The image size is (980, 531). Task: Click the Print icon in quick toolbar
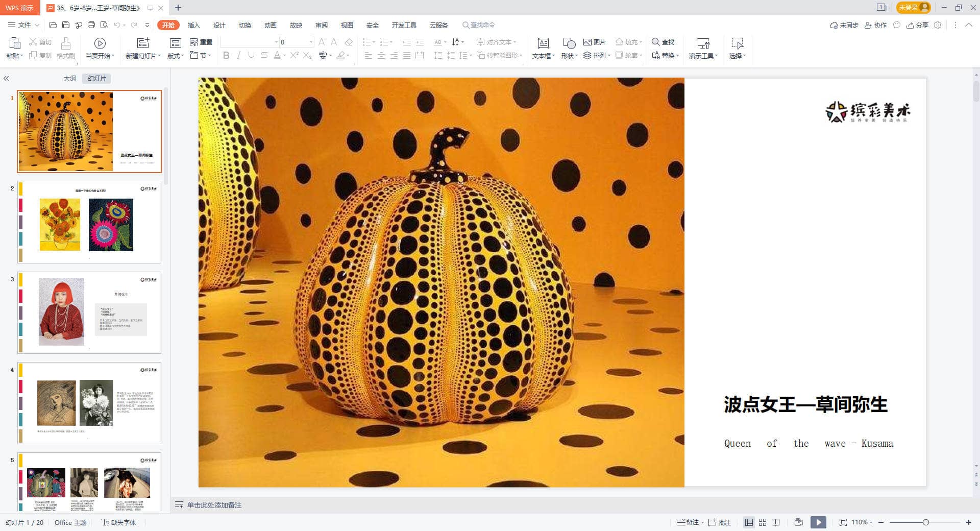click(x=91, y=25)
